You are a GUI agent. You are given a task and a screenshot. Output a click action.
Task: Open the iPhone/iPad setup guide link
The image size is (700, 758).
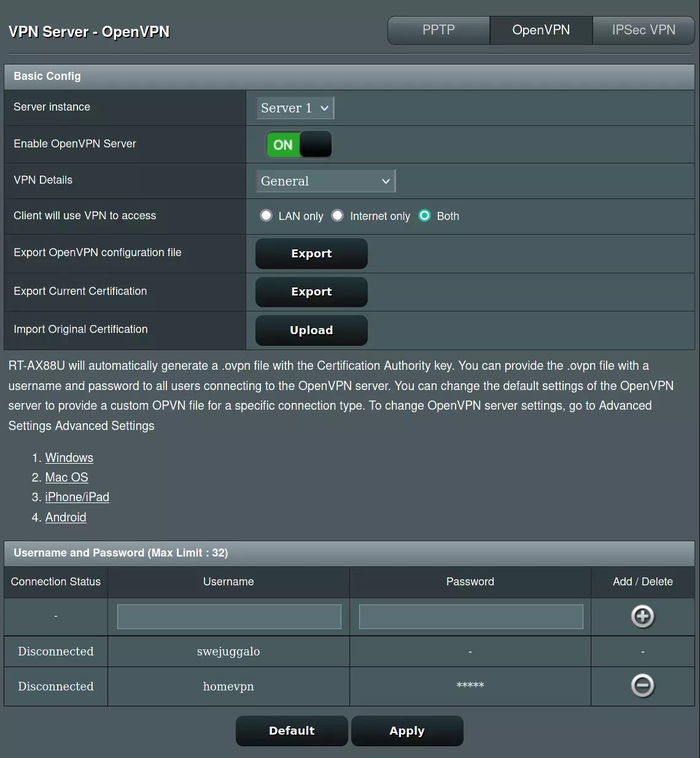pos(77,497)
